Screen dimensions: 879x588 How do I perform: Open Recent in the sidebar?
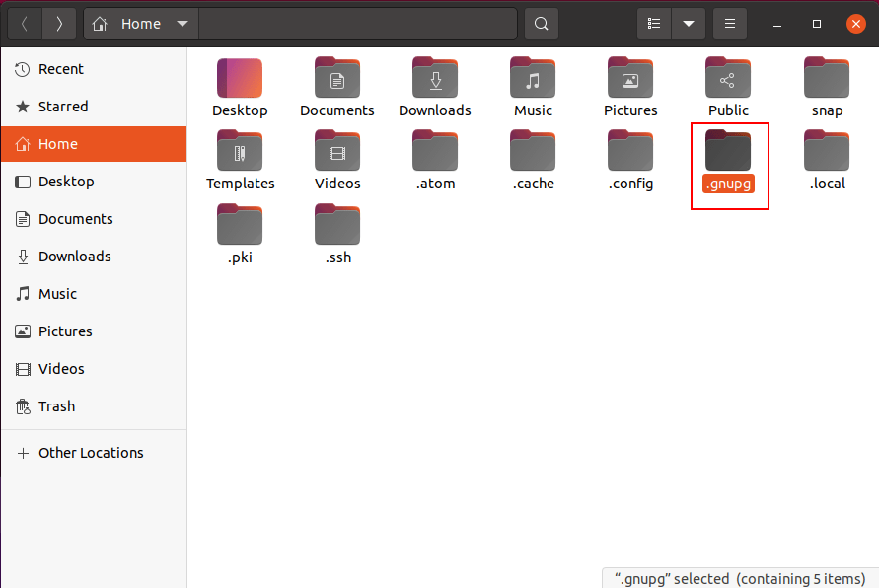pos(61,69)
